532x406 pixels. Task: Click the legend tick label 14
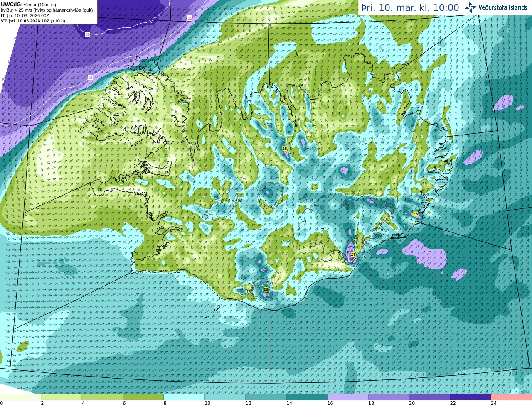289,403
